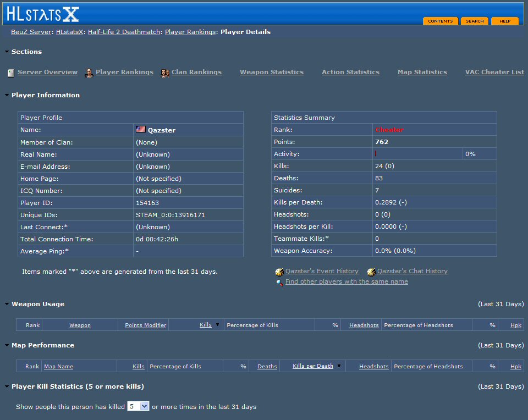Click the US flag next to Qazster

[141, 129]
